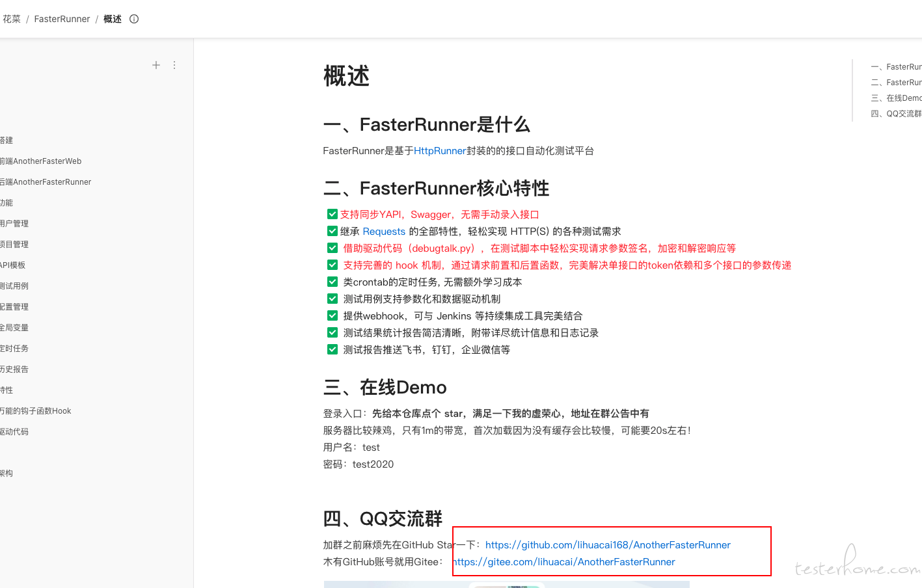The image size is (922, 588).
Task: Open 测试用例 page in sidebar
Action: coord(14,286)
